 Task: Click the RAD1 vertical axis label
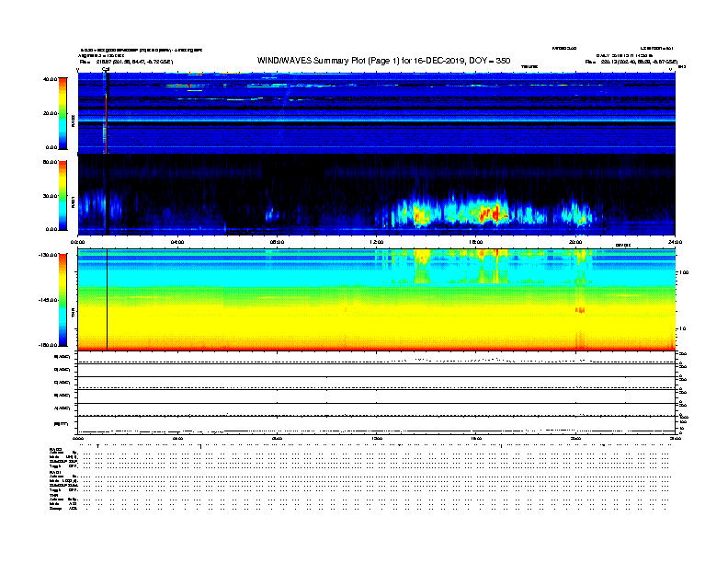pyautogui.click(x=73, y=201)
